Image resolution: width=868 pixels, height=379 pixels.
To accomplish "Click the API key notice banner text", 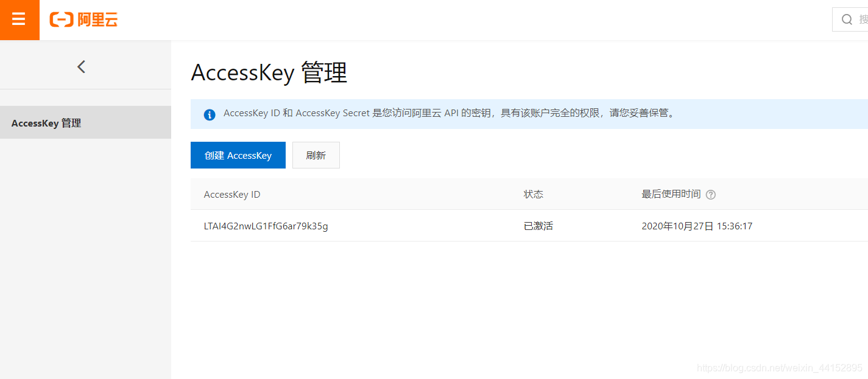I will (x=450, y=113).
